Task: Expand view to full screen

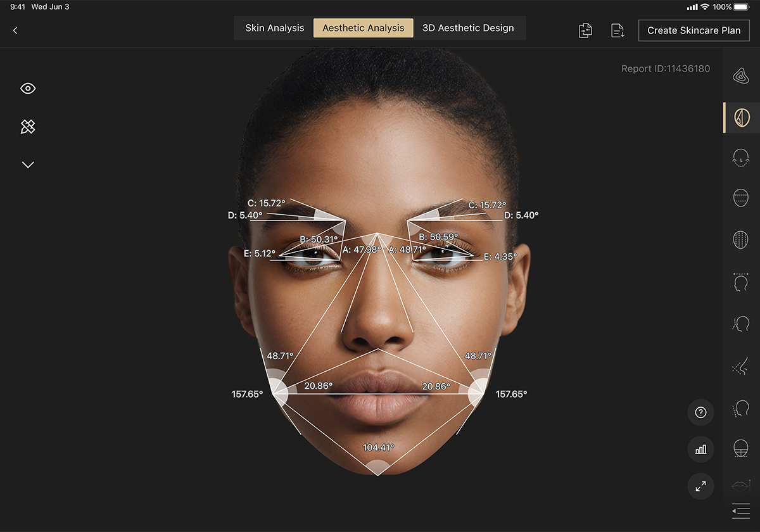Action: coord(700,486)
